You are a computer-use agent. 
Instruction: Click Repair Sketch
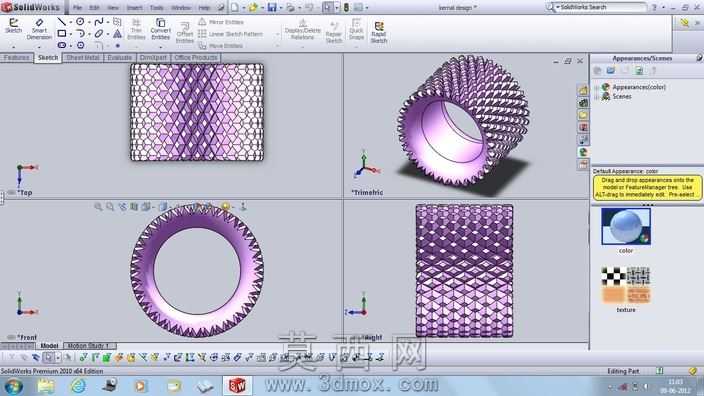(334, 32)
